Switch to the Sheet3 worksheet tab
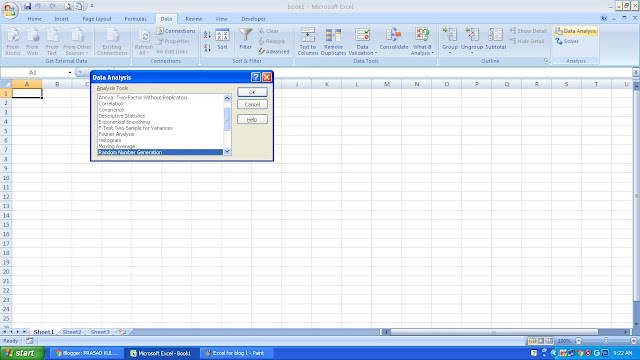 click(x=100, y=332)
